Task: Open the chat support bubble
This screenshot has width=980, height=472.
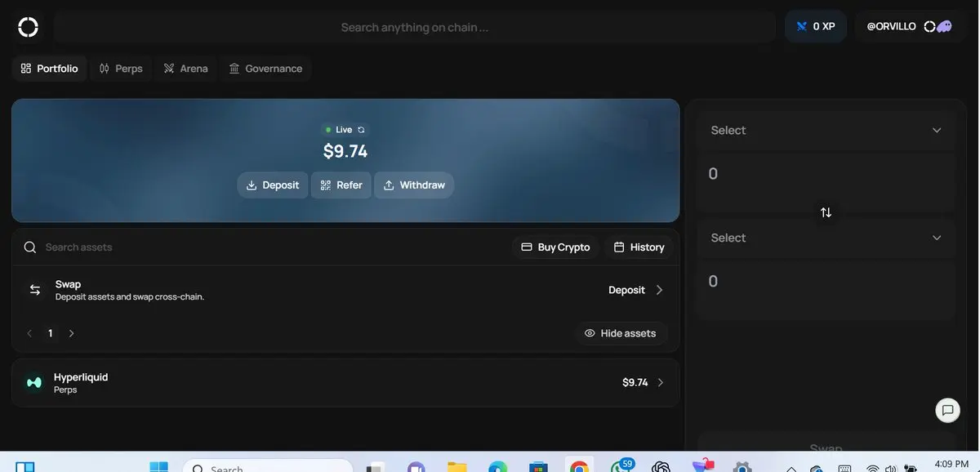Action: (947, 410)
